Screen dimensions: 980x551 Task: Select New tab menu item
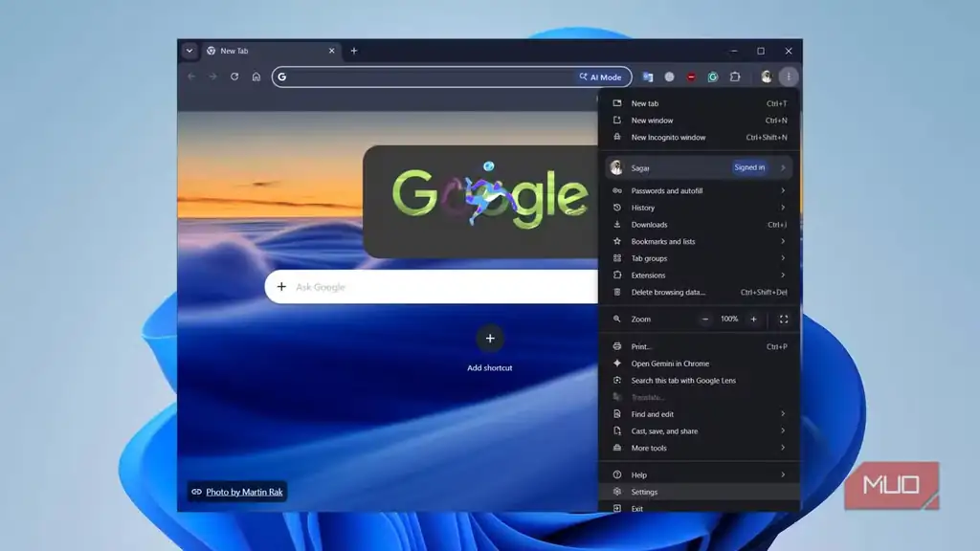tap(699, 103)
